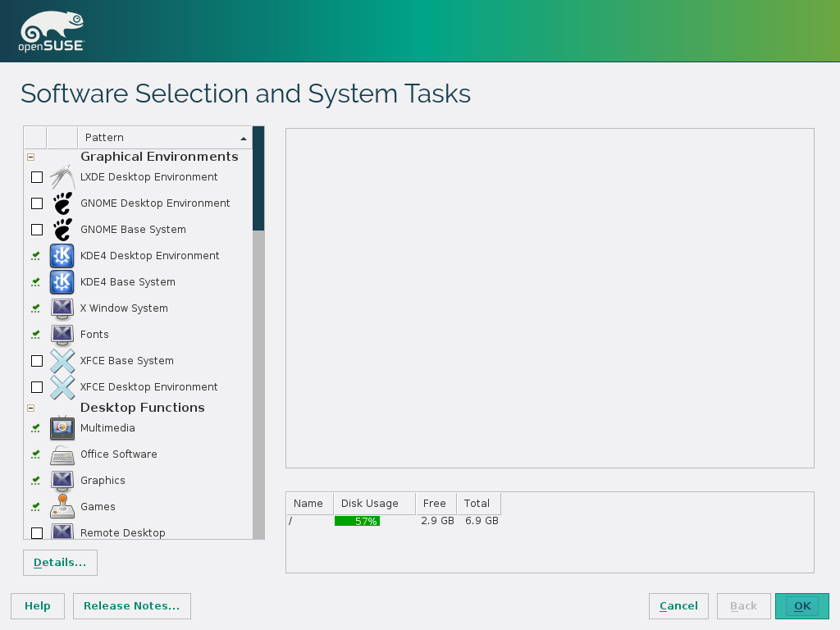
Task: Collapse the Desktop Functions group
Action: click(x=31, y=408)
